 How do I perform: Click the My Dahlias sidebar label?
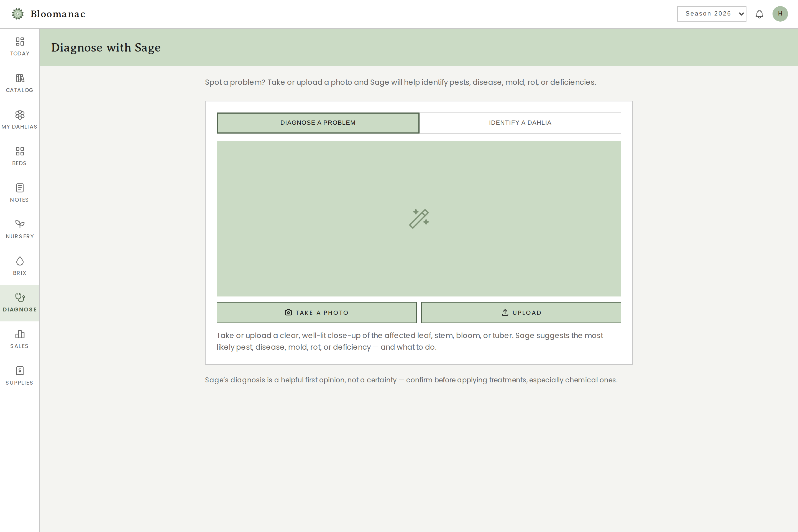pyautogui.click(x=19, y=127)
